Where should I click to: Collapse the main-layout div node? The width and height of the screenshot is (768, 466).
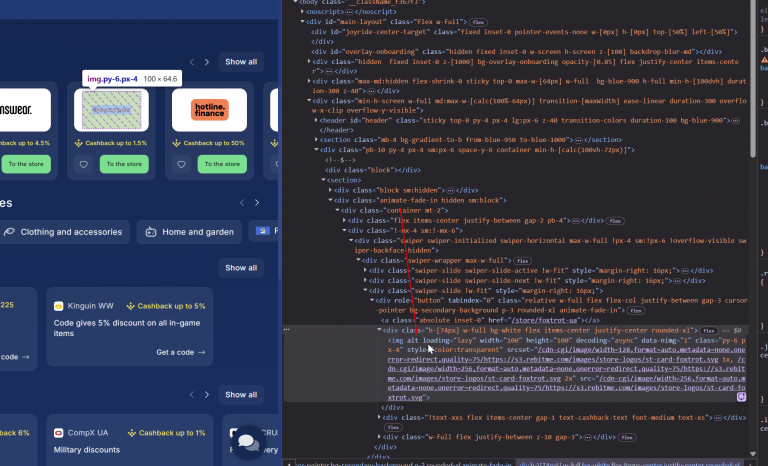[x=302, y=22]
